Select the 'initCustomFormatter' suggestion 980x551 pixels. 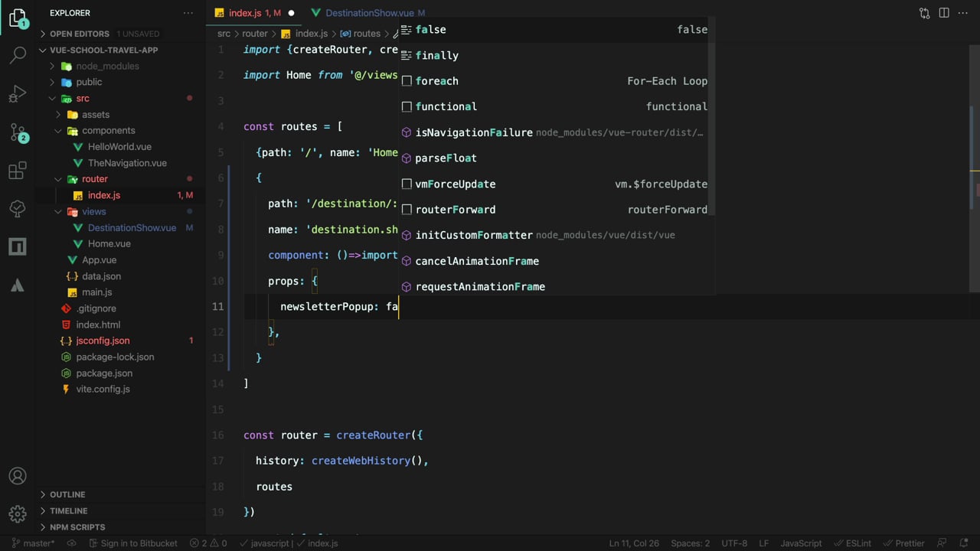point(557,235)
